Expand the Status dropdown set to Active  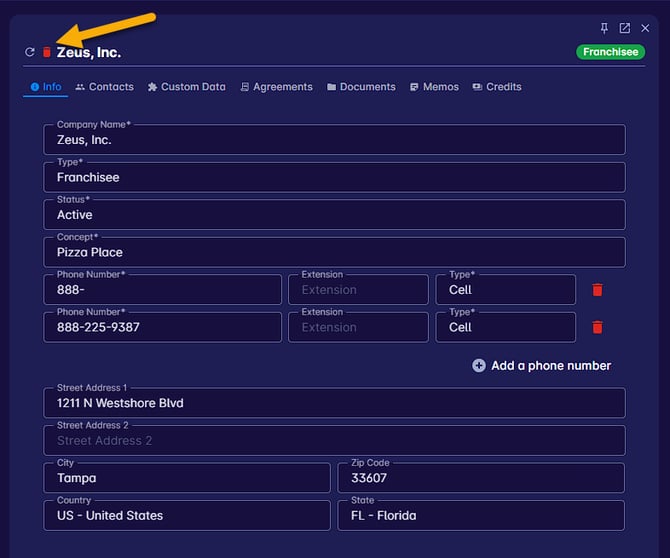point(334,215)
